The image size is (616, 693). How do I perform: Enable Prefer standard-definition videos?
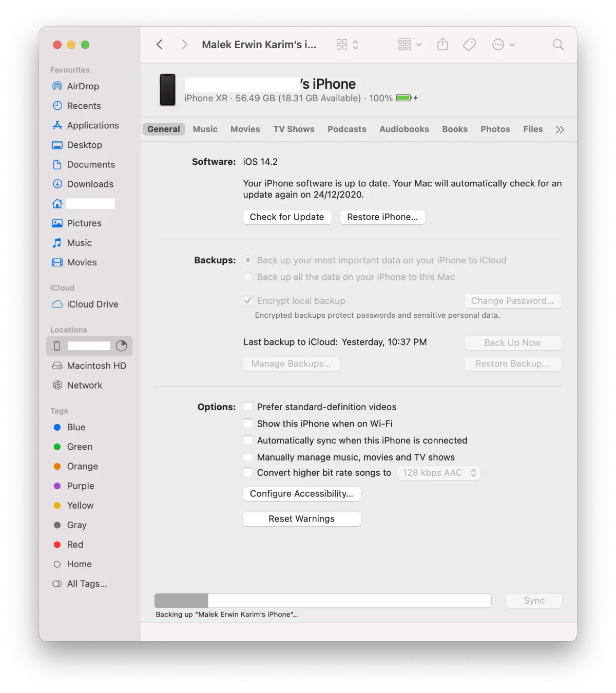(x=248, y=407)
